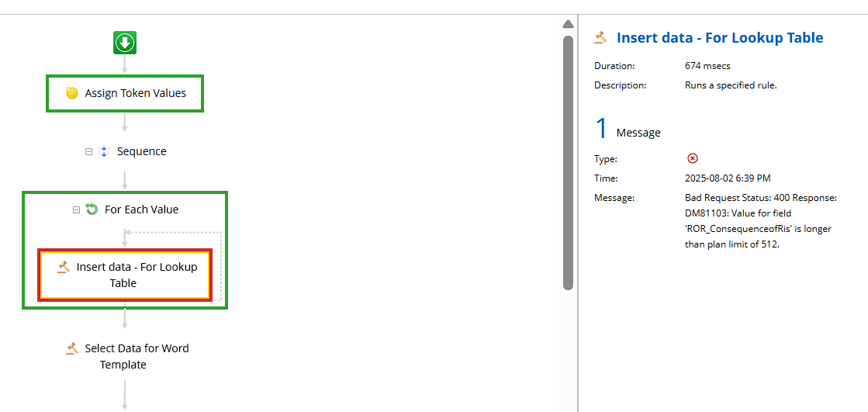
Task: Select the Assign Token Values step
Action: tap(125, 94)
